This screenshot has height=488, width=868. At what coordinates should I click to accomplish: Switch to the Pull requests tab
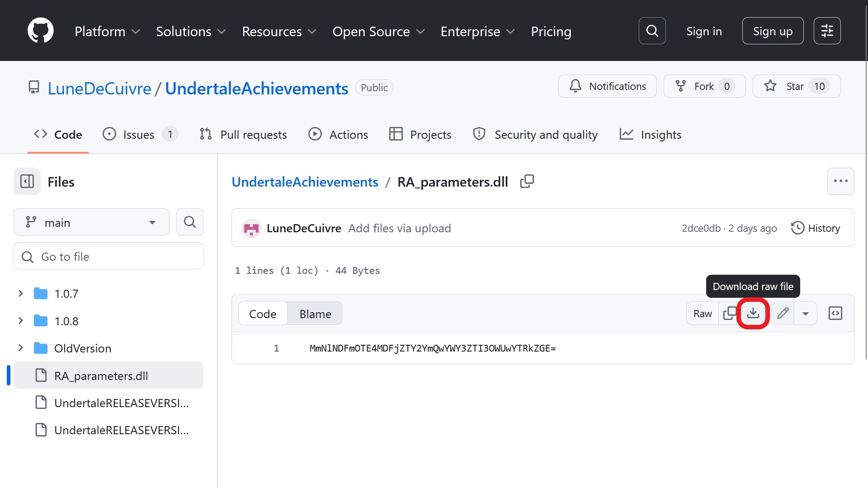coord(243,134)
